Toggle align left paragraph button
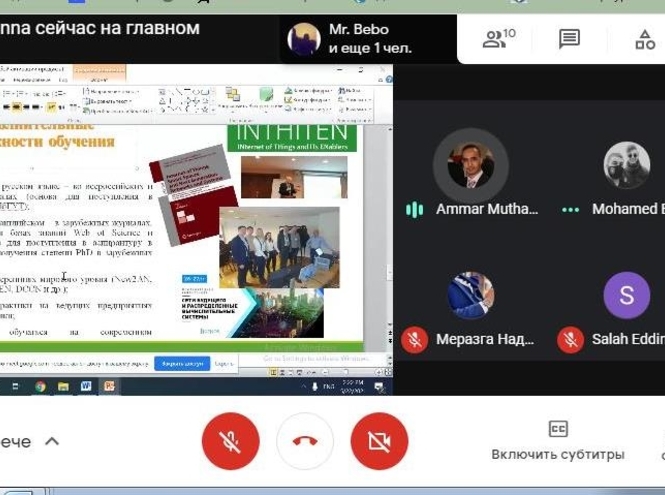Viewport: 665px width, 495px height. [x=6, y=107]
